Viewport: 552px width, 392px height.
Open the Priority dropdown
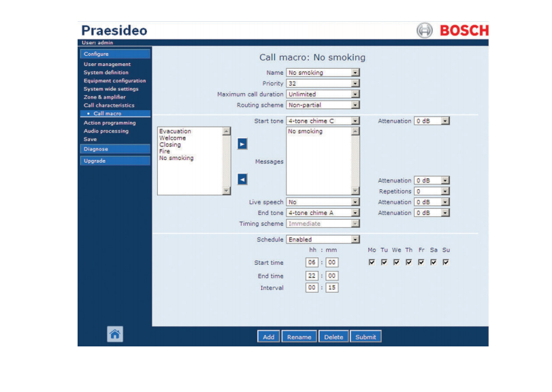pos(355,84)
